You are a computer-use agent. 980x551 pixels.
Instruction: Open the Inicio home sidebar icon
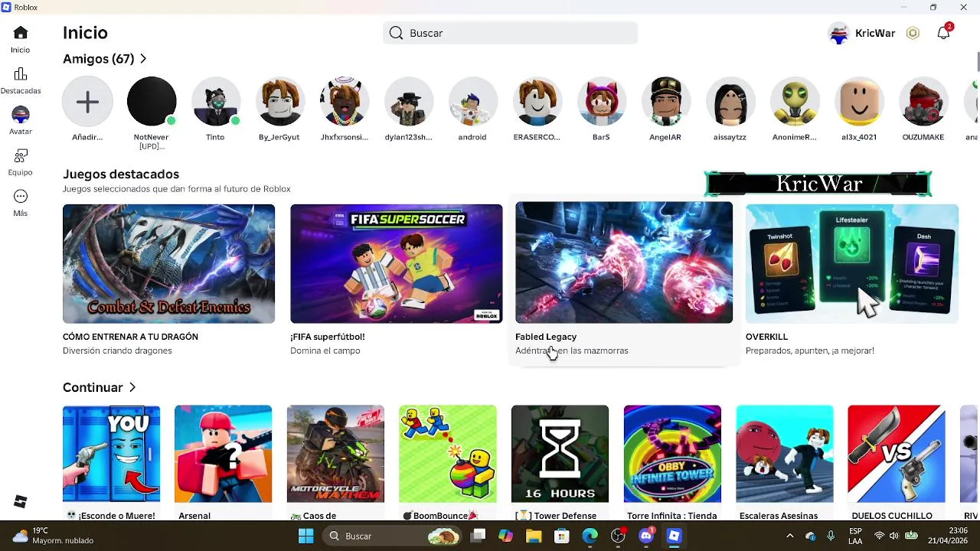pos(21,40)
